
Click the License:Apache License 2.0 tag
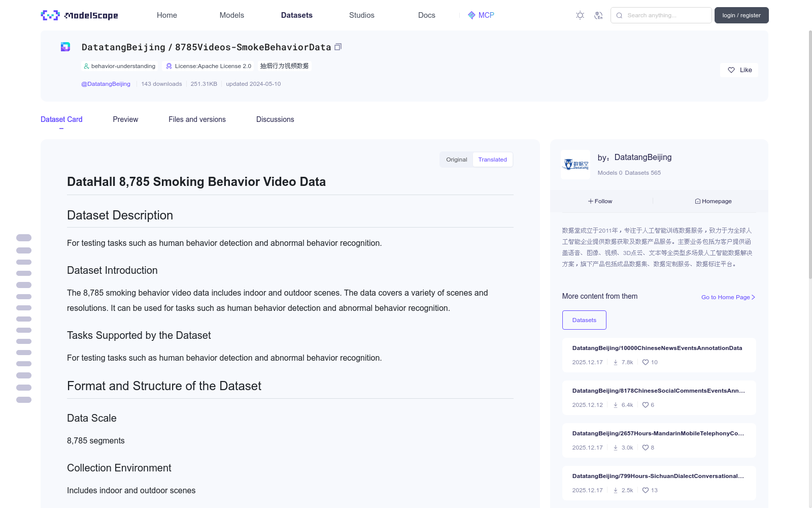(209, 66)
